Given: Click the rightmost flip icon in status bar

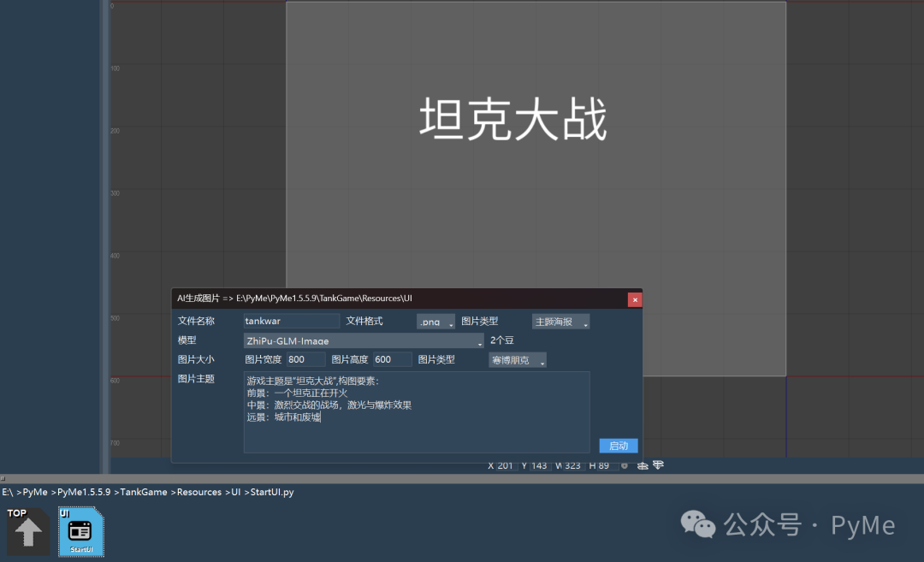Looking at the screenshot, I should point(658,465).
